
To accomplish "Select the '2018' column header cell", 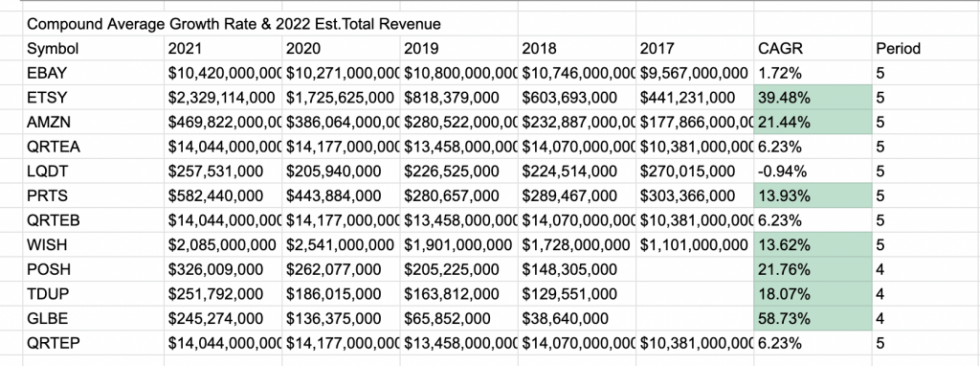I will point(577,48).
